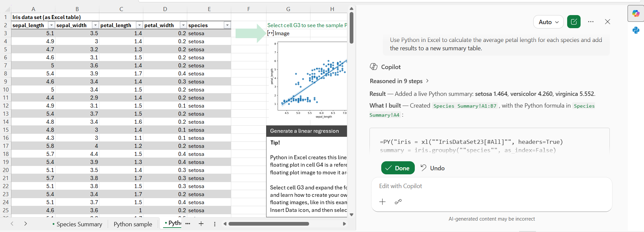The image size is (644, 232).
Task: Open the sheet tab overflow ellipsis
Action: click(188, 224)
